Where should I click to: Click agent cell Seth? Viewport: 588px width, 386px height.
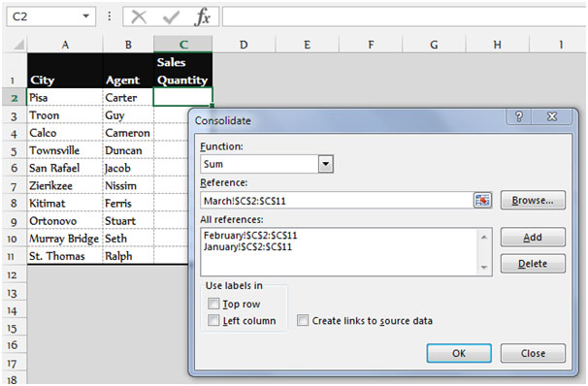point(128,239)
